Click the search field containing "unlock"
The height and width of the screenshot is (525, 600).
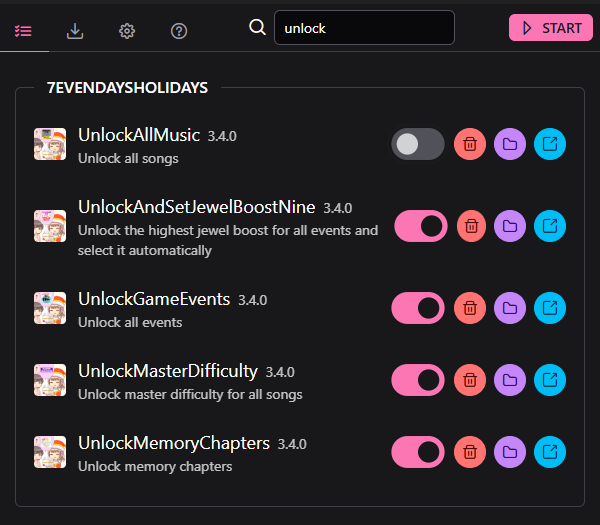(x=364, y=28)
